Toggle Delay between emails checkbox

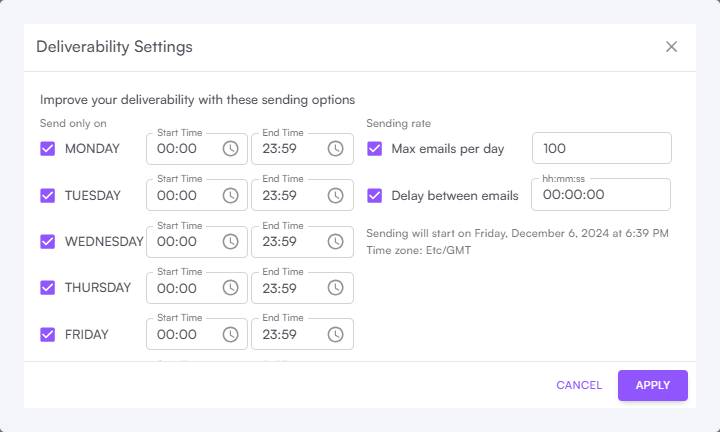pyautogui.click(x=375, y=195)
